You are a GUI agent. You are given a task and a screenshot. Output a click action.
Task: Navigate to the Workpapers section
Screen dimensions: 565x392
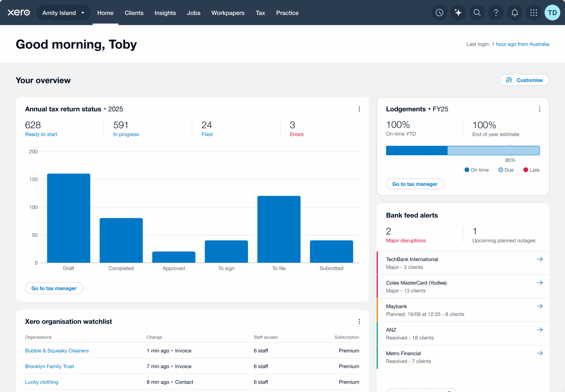tap(228, 13)
